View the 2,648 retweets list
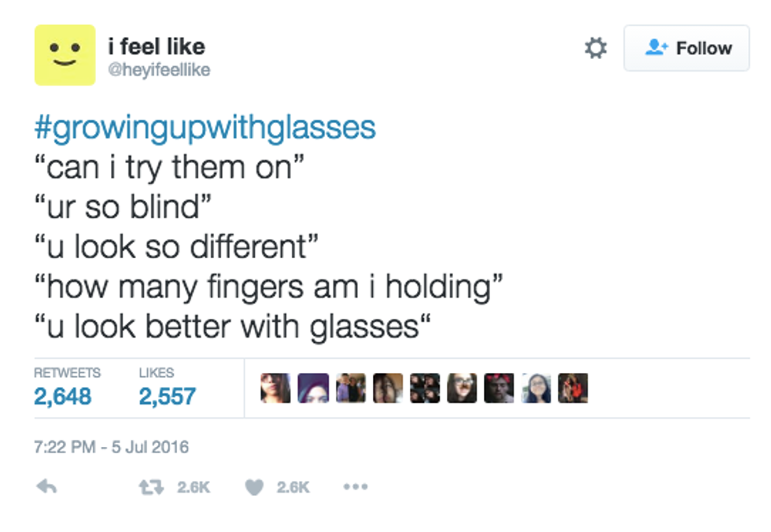The width and height of the screenshot is (771, 532). (63, 395)
